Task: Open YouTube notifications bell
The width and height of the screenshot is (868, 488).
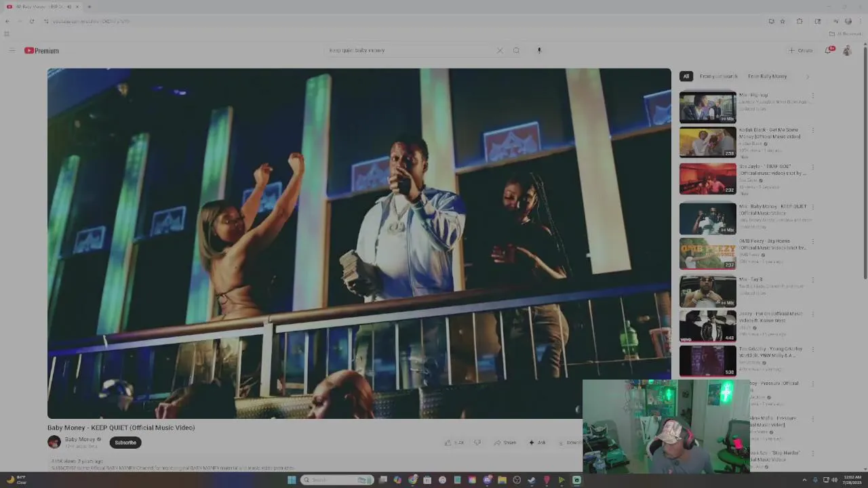Action: [828, 50]
